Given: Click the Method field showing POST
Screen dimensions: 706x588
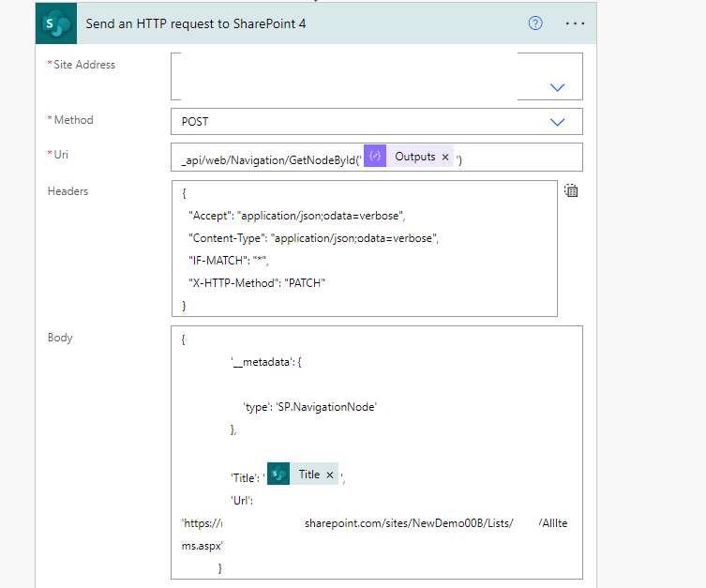Looking at the screenshot, I should point(376,122).
